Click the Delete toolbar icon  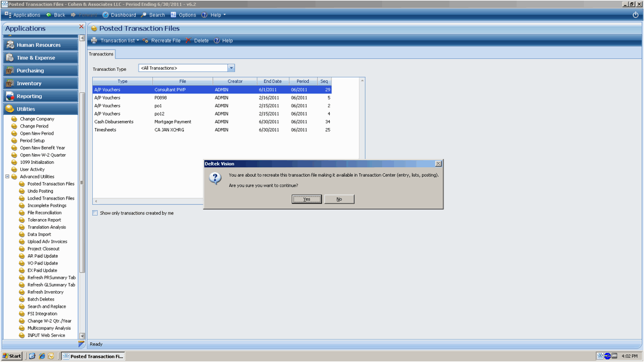tap(189, 40)
